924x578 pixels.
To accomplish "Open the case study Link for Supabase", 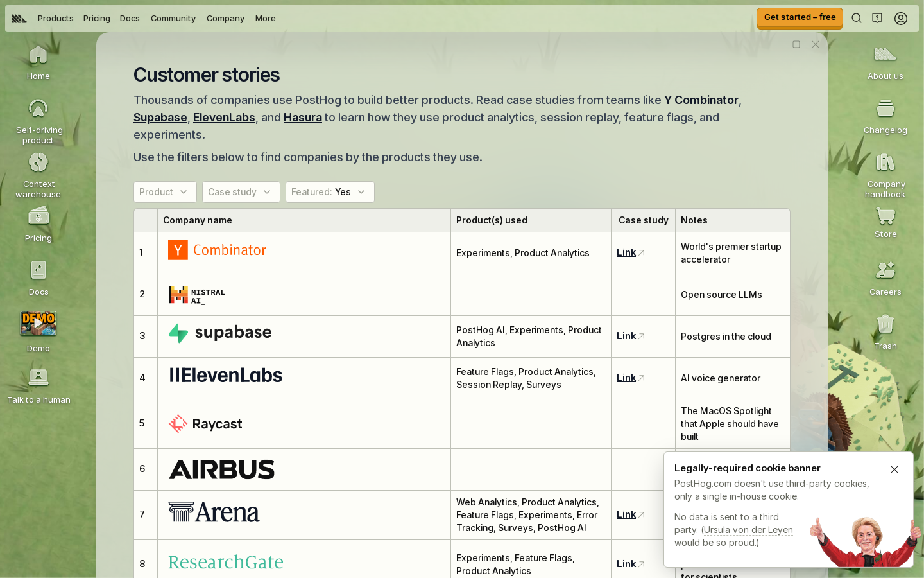I will click(630, 336).
